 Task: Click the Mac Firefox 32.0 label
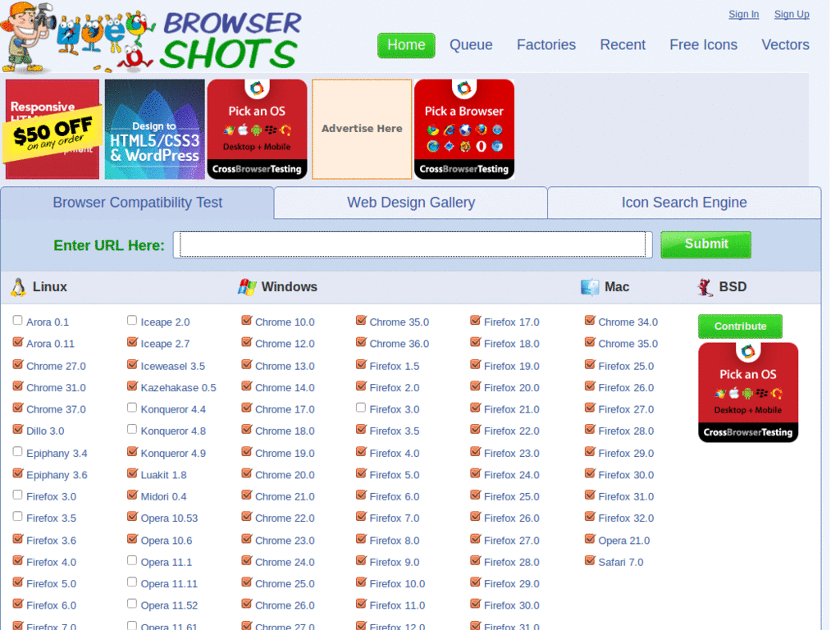click(626, 518)
